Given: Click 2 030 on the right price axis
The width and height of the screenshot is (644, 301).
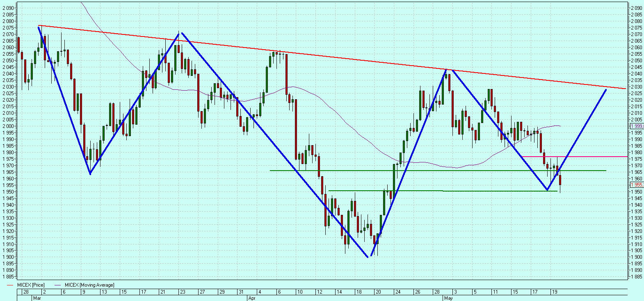Looking at the screenshot, I should tap(637, 87).
